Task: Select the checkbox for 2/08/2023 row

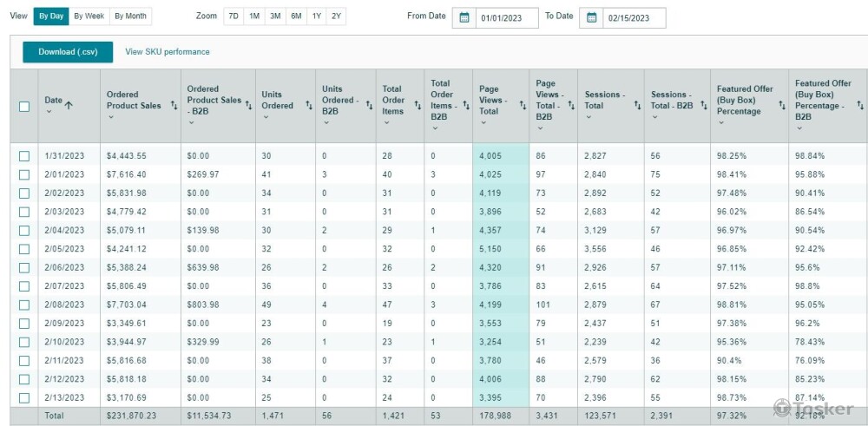Action: [24, 305]
